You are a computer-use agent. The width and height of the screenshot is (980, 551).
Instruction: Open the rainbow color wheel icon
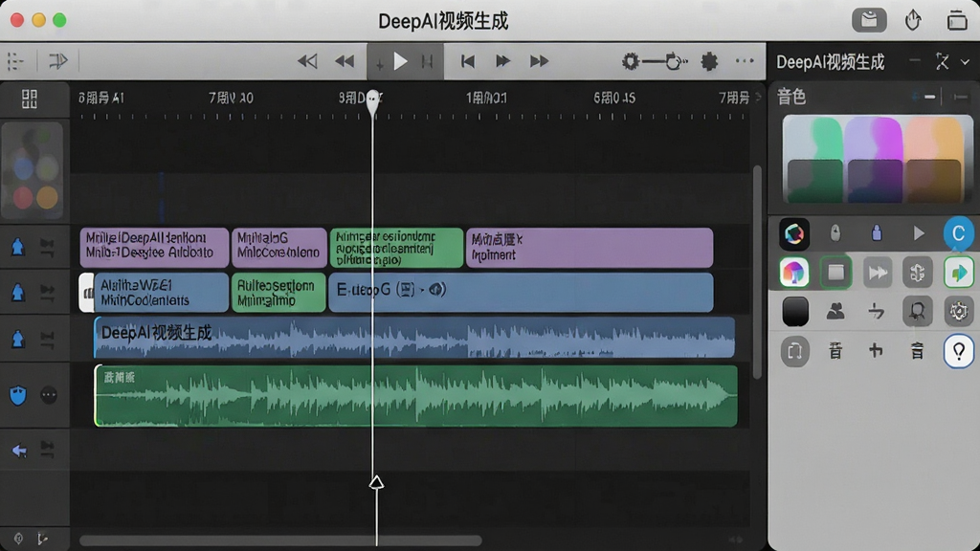click(x=794, y=273)
